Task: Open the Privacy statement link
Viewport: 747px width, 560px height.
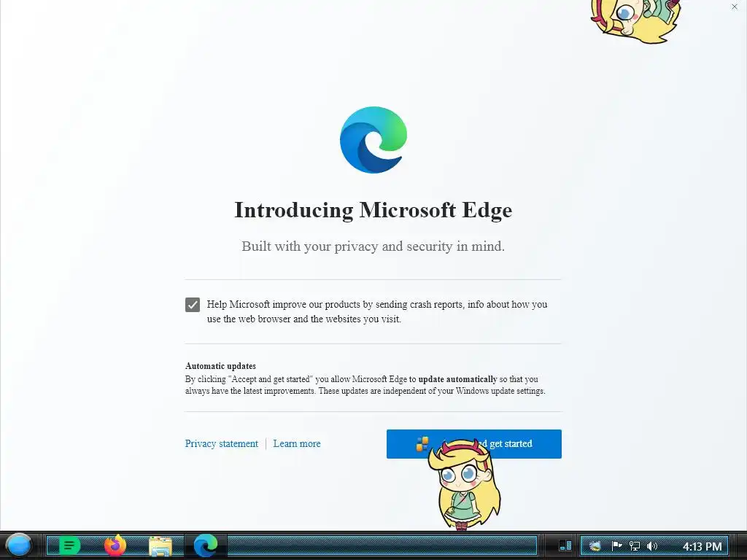Action: point(222,443)
